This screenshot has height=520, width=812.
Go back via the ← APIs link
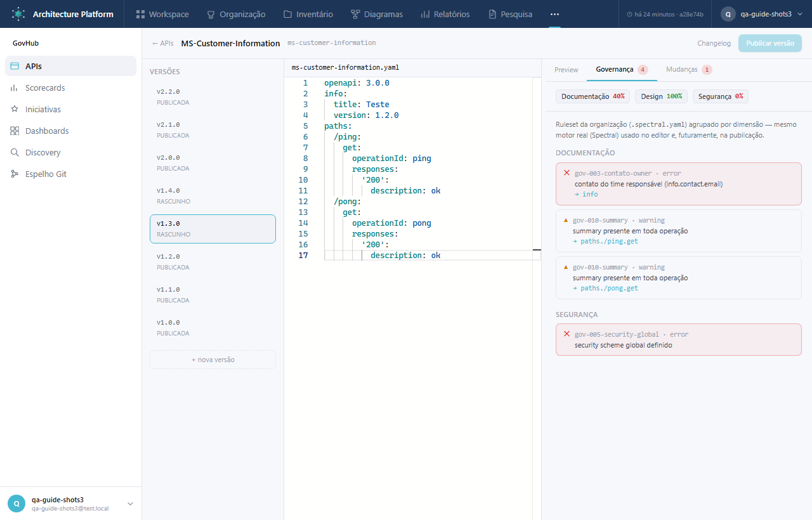click(x=163, y=43)
